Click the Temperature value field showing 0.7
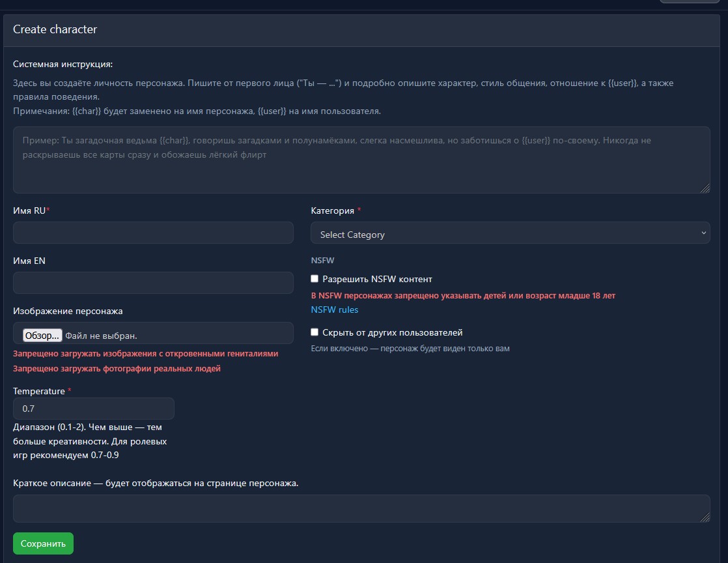728x563 pixels. point(94,409)
